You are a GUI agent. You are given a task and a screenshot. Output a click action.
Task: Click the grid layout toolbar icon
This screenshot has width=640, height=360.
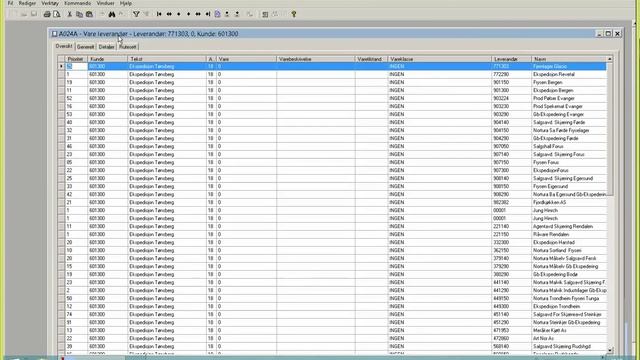click(x=265, y=14)
